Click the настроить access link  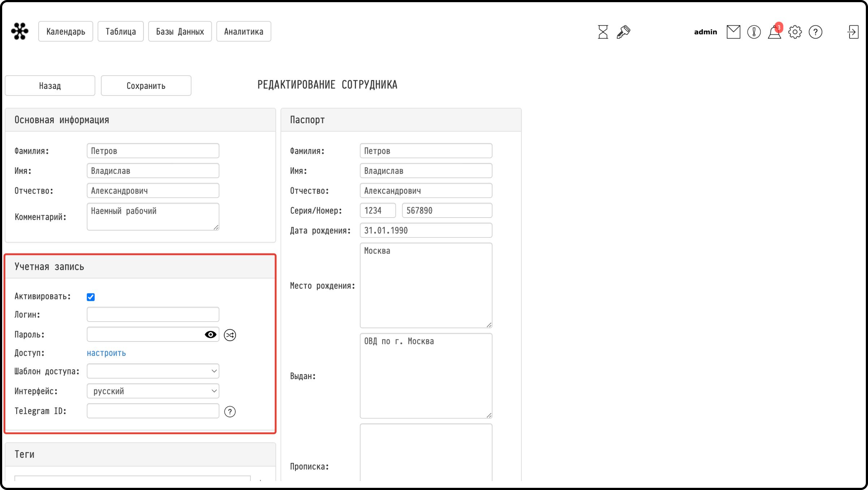click(106, 353)
